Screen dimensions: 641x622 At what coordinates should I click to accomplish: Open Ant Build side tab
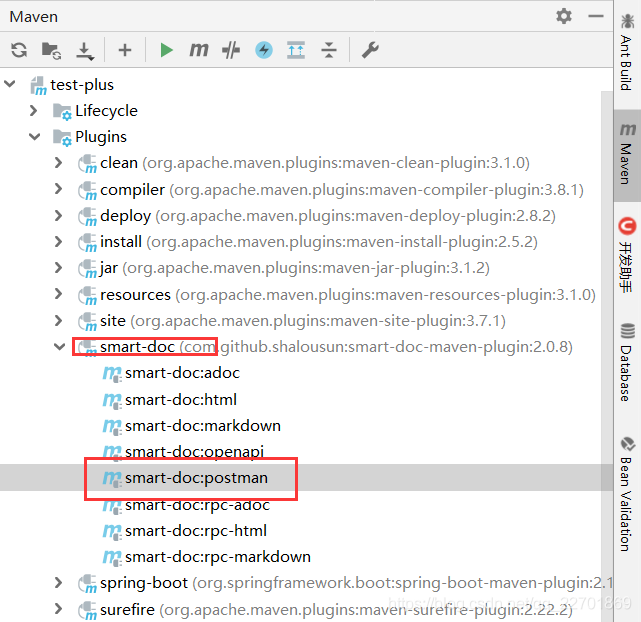point(627,52)
